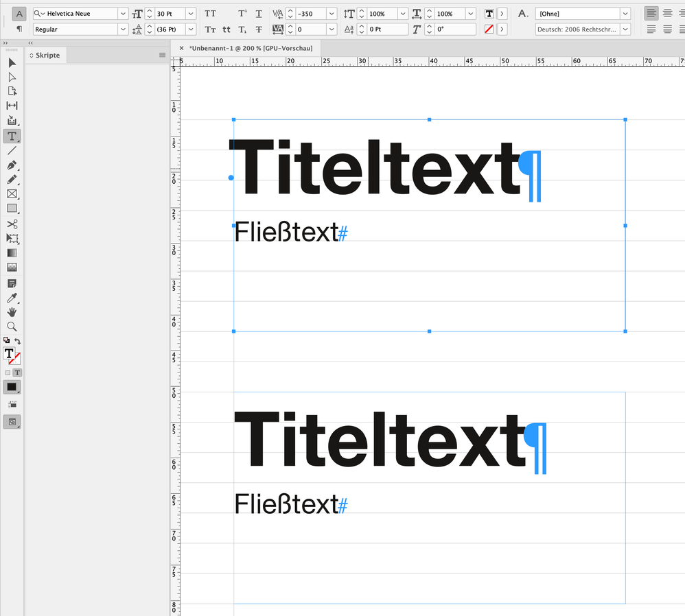Screen dimensions: 685x616
Task: Open vertical scale 100% dropdown
Action: [x=403, y=14]
